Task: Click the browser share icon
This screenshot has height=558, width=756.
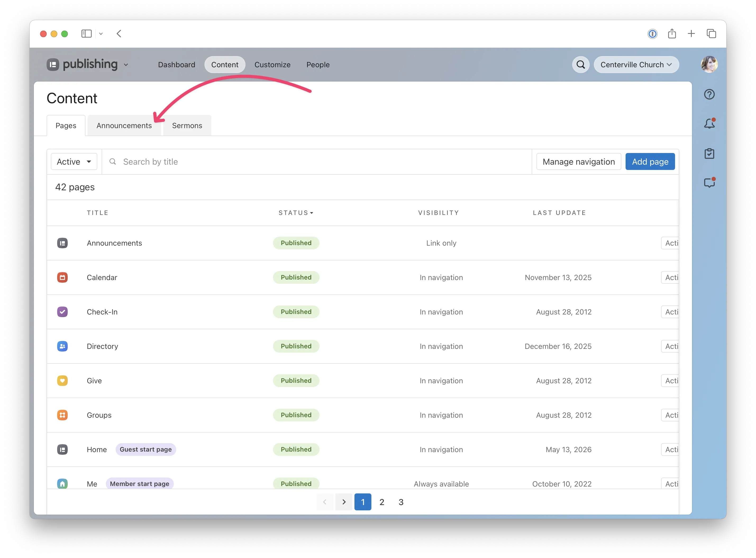Action: click(672, 33)
